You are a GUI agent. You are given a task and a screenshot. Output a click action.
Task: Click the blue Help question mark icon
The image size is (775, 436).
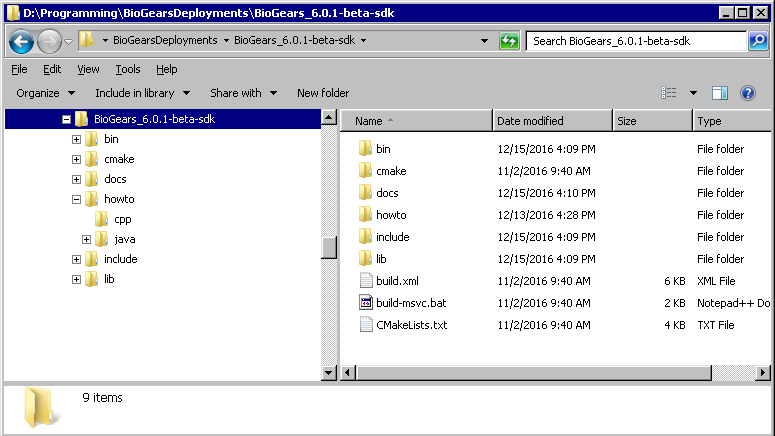coord(748,93)
